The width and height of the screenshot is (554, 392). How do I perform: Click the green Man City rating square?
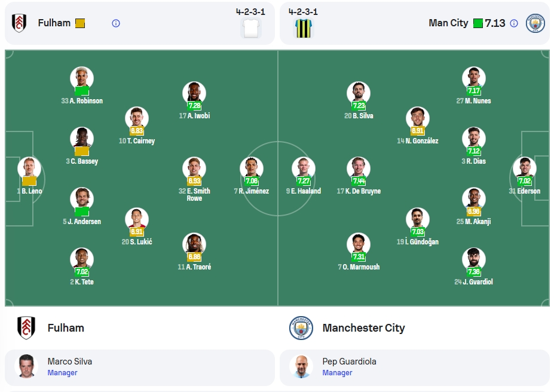point(478,23)
